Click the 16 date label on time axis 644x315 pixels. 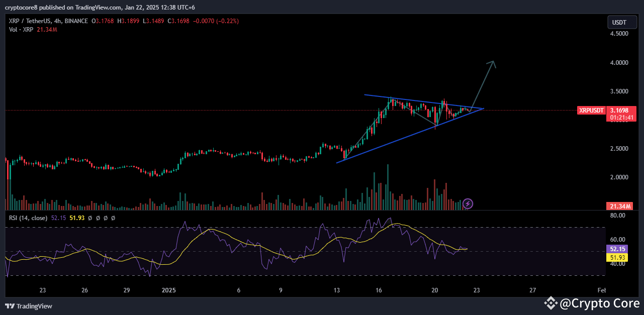point(379,290)
